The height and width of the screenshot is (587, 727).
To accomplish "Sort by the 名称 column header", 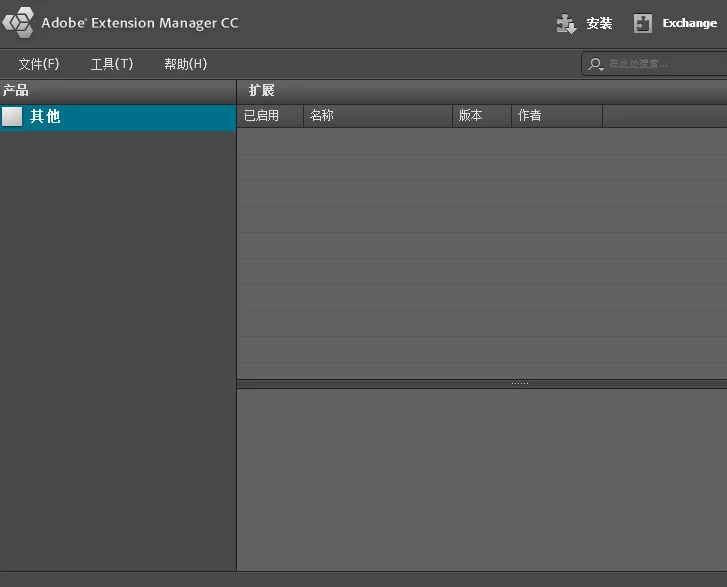I will [378, 115].
